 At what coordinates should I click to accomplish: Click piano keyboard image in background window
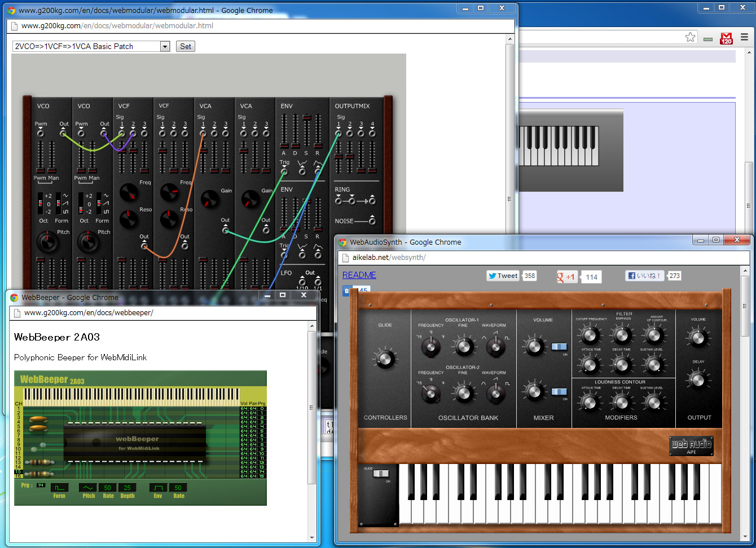(x=558, y=146)
